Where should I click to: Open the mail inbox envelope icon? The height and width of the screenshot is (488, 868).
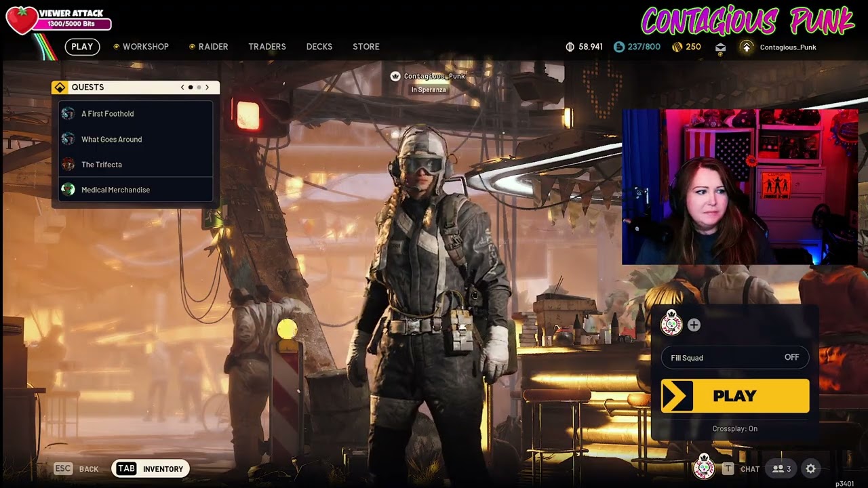tap(720, 47)
